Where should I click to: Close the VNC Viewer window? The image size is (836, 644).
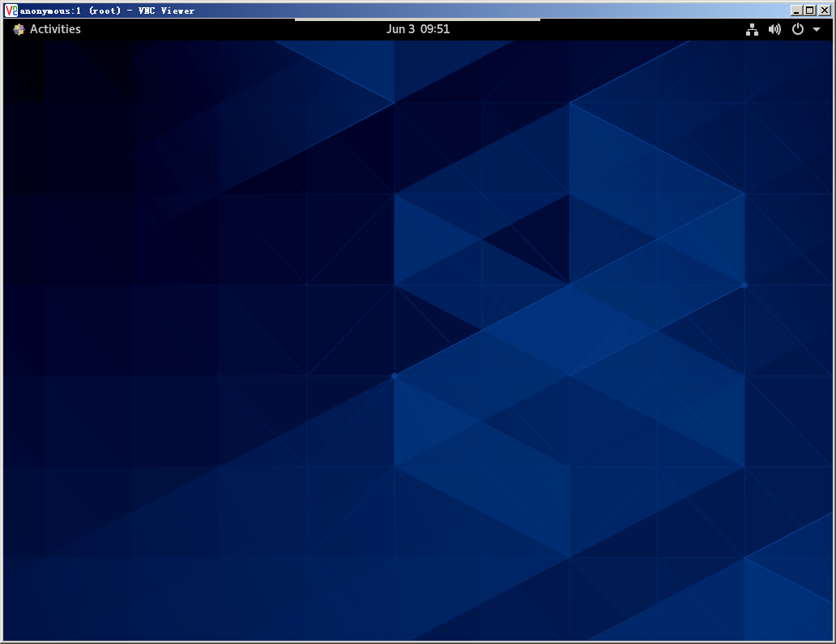pyautogui.click(x=825, y=11)
